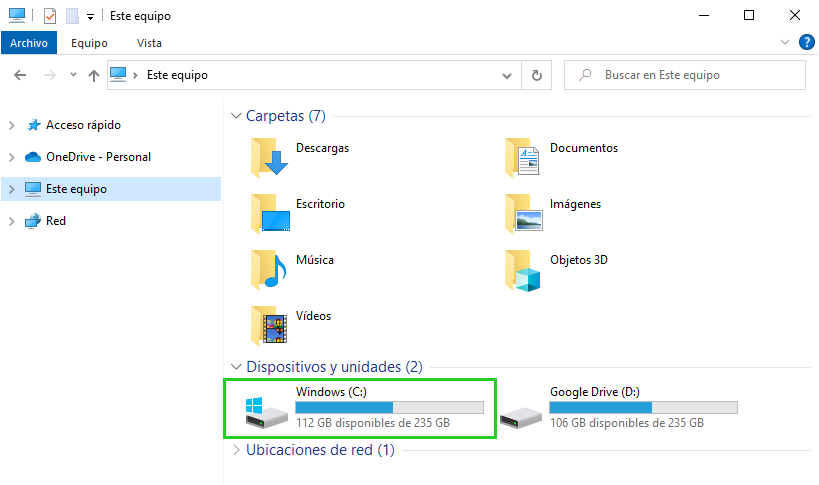Expand Este equipo tree node
Screen dimensions: 819x485
pyautogui.click(x=11, y=189)
